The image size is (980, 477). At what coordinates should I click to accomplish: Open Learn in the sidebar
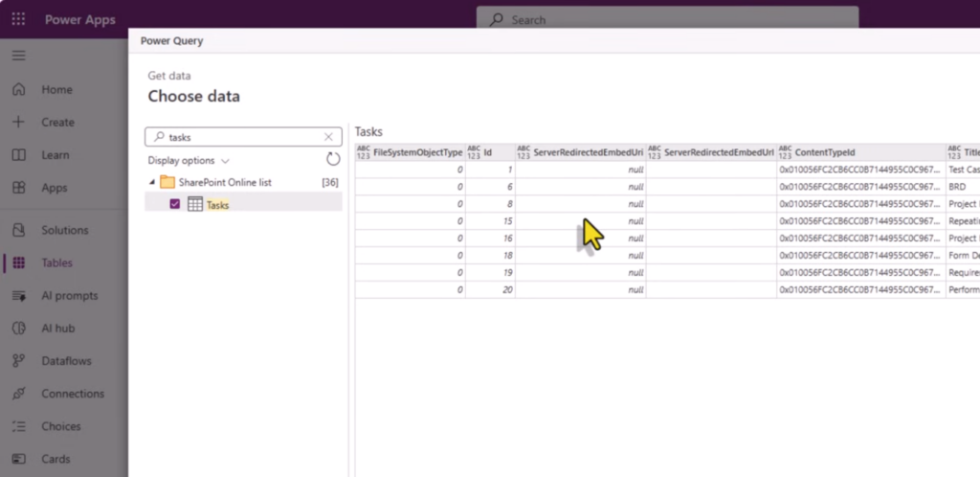pyautogui.click(x=56, y=155)
